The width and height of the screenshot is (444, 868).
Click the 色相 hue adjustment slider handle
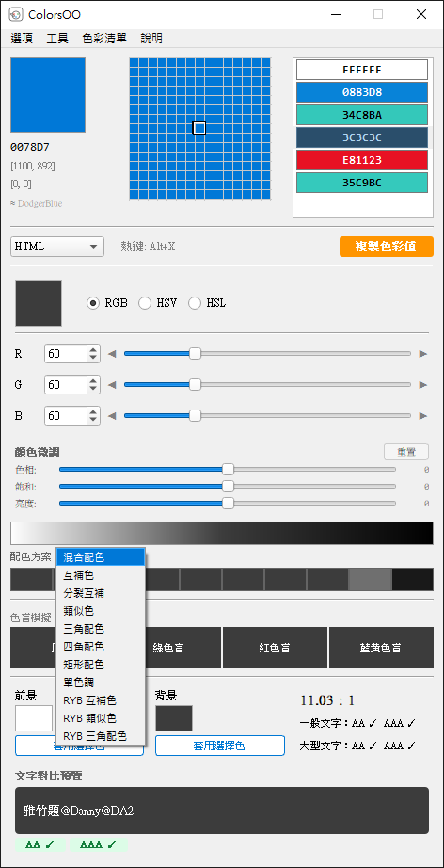(x=228, y=470)
